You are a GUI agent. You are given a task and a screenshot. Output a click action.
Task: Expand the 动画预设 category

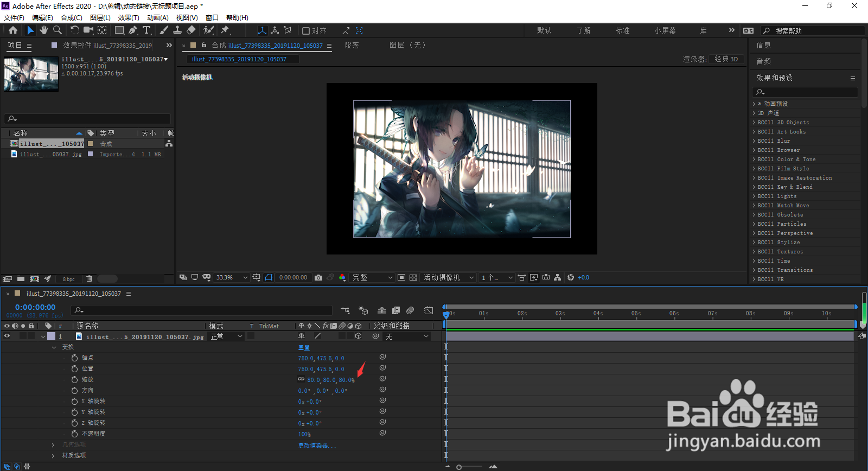[x=754, y=104]
